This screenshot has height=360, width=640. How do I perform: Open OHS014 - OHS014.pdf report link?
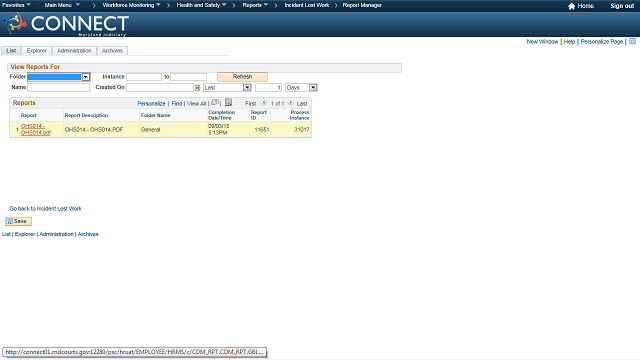point(36,129)
